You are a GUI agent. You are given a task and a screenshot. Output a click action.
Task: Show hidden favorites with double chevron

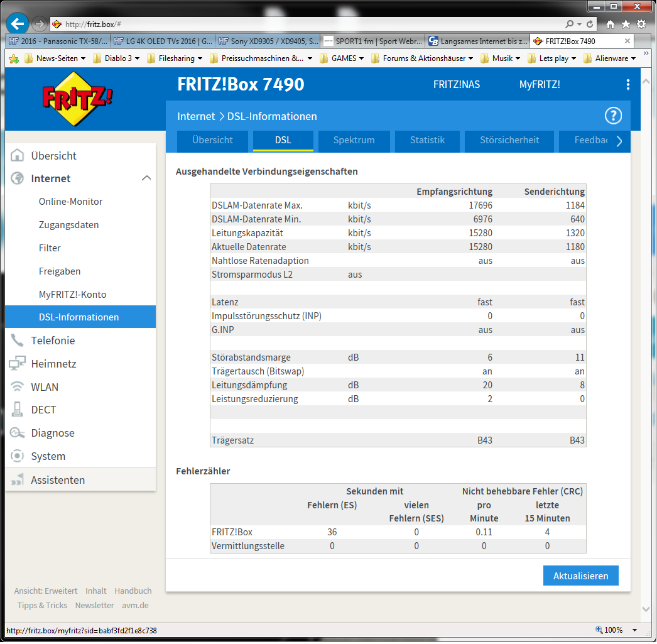646,53
